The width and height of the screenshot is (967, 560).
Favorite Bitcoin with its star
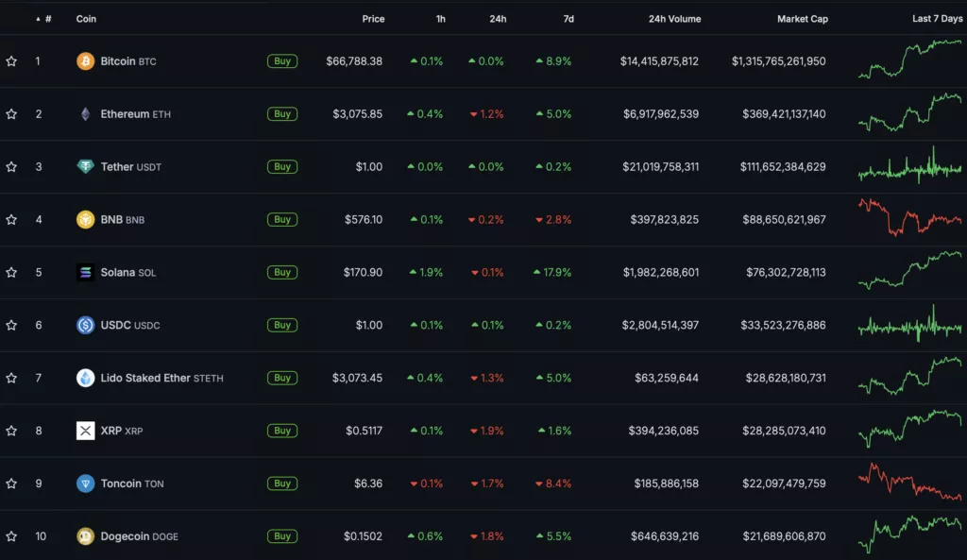coord(11,61)
